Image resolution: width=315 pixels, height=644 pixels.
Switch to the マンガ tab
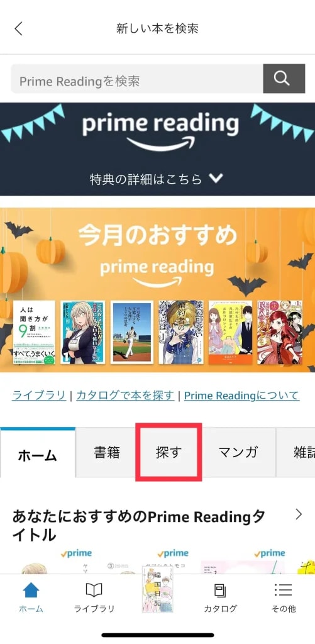tap(238, 452)
